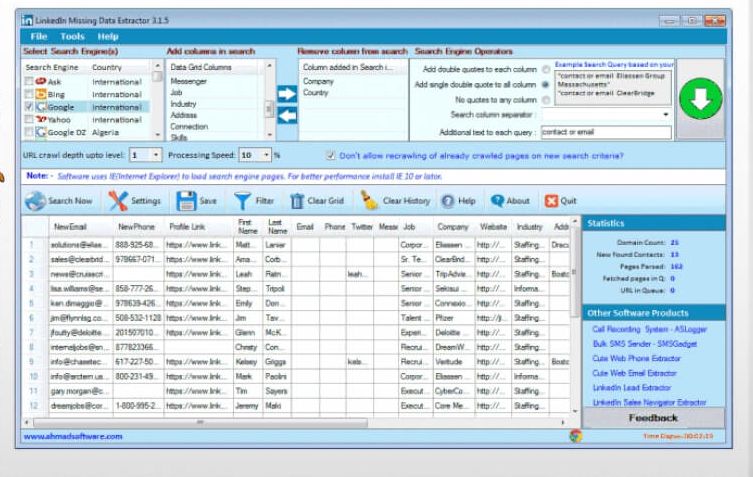This screenshot has height=477, width=753.
Task: Select Industry in Data Grid Columns
Action: [183, 104]
